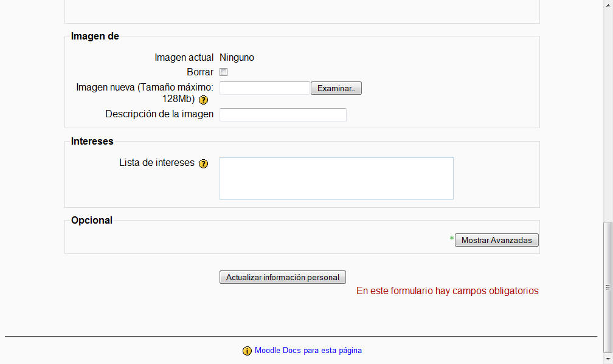
Task: Select the Opcional section heading
Action: click(x=92, y=221)
